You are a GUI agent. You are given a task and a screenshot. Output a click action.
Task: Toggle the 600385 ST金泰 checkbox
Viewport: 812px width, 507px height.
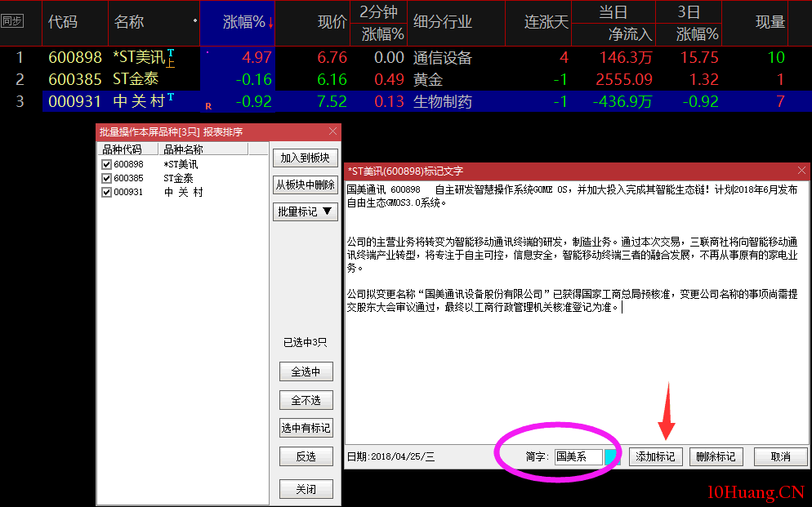tap(107, 179)
